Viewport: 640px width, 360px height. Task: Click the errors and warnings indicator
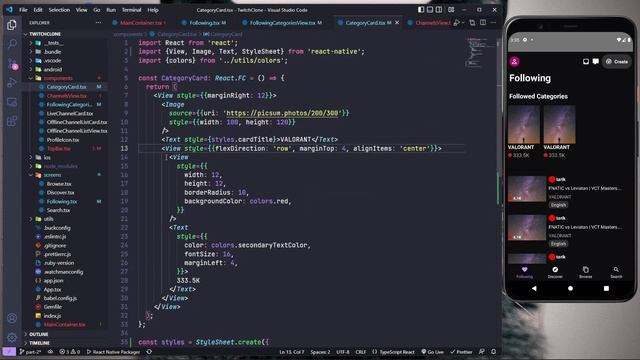pyautogui.click(x=69, y=352)
